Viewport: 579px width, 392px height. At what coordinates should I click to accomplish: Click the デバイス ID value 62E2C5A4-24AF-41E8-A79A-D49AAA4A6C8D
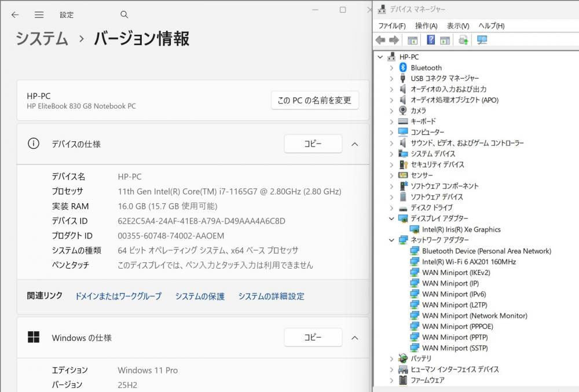tap(201, 221)
